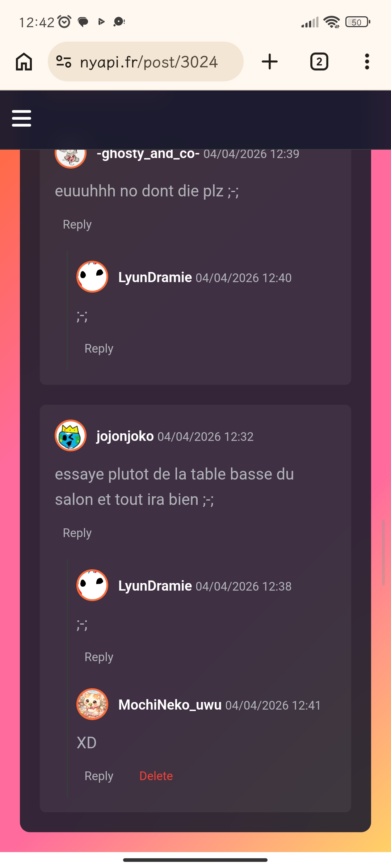
Task: Open the tab switcher showing 2 tabs
Action: (x=319, y=62)
